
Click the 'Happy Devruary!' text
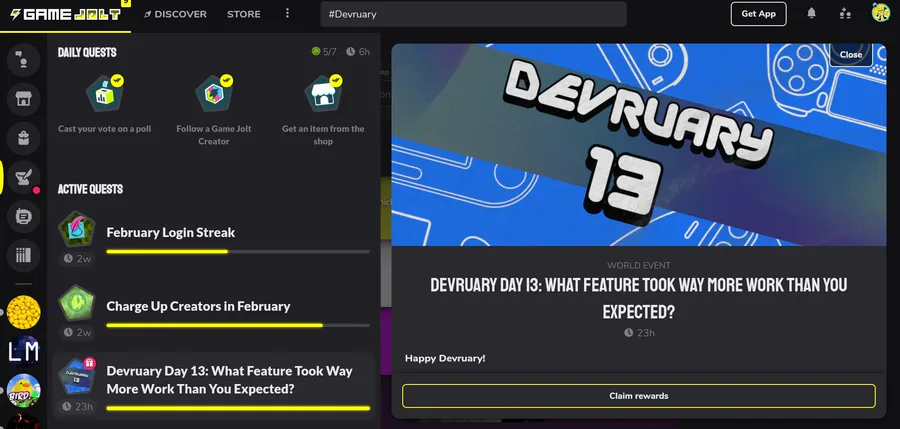point(445,358)
